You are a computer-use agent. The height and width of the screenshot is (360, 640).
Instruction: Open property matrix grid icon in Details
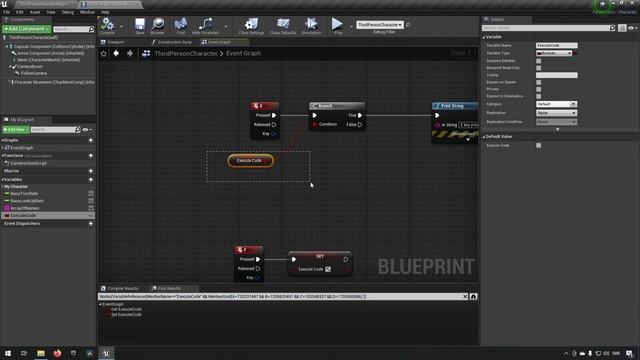(x=622, y=28)
